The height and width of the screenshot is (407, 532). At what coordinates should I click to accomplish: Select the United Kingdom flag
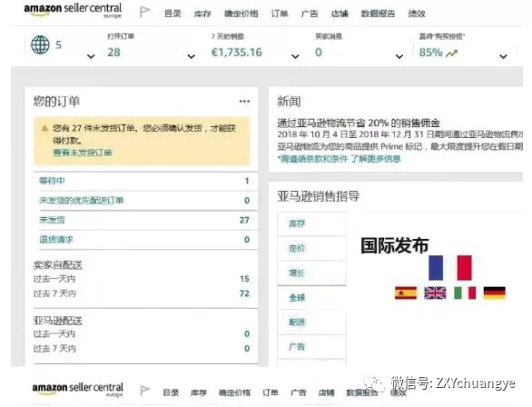[x=435, y=293]
